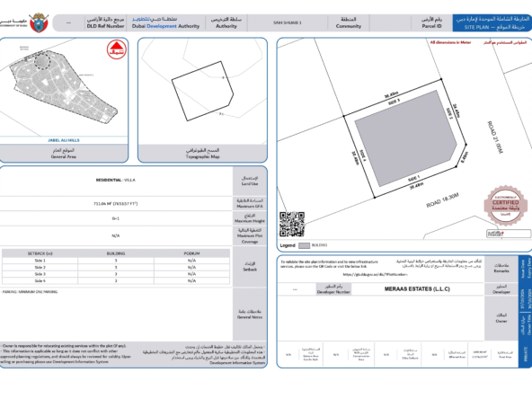This screenshot has height=399, width=532.
Task: Click the Dubai Development Authority text
Action: (165, 26)
